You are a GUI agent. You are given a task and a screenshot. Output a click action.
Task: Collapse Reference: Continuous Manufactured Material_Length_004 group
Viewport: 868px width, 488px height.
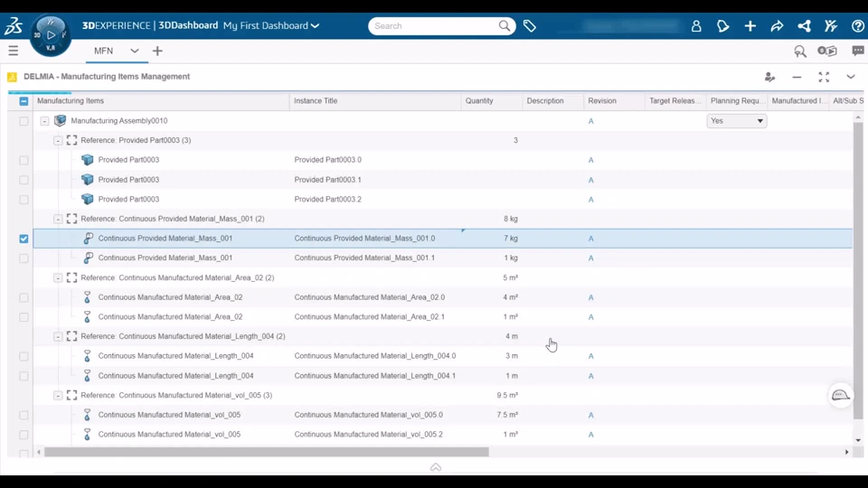(x=58, y=336)
